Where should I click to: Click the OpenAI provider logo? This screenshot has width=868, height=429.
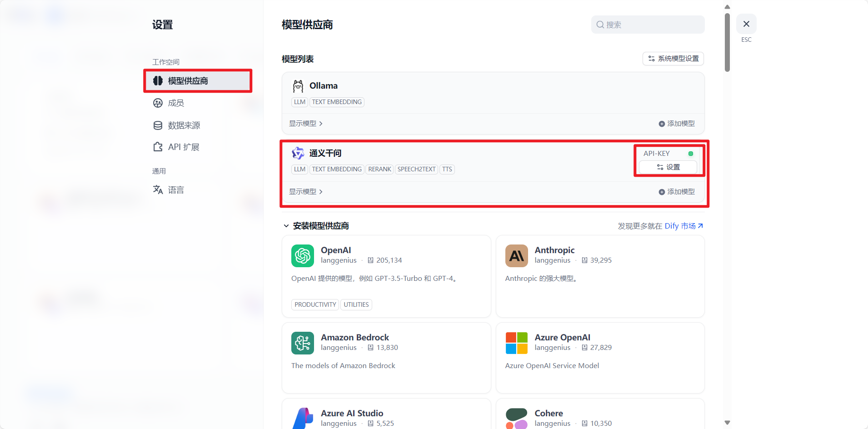(303, 256)
